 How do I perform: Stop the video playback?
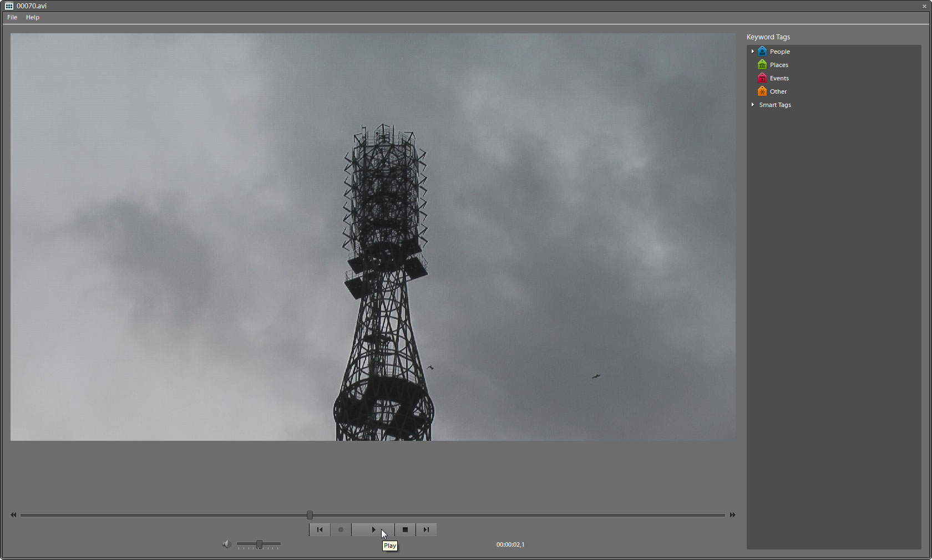405,530
